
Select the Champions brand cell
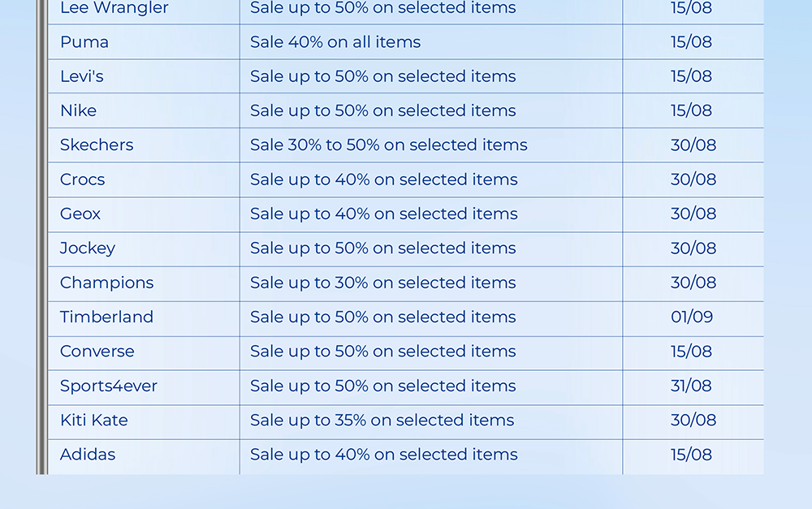[x=106, y=283]
